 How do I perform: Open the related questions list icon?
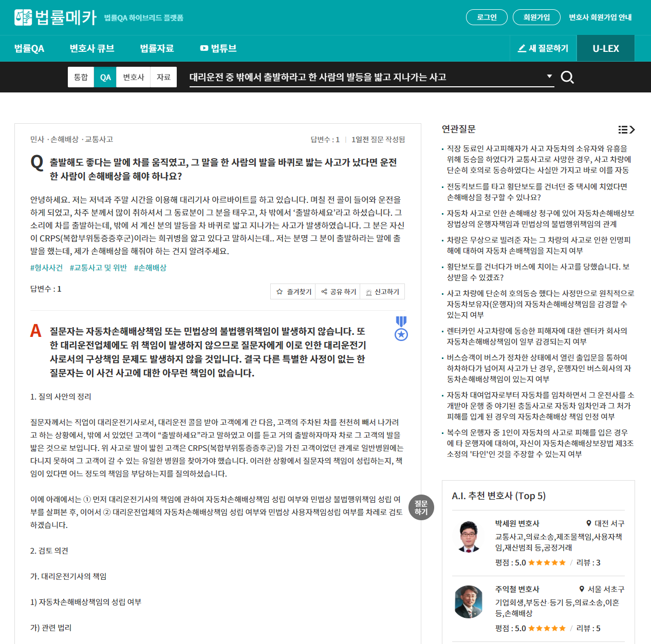click(x=626, y=129)
